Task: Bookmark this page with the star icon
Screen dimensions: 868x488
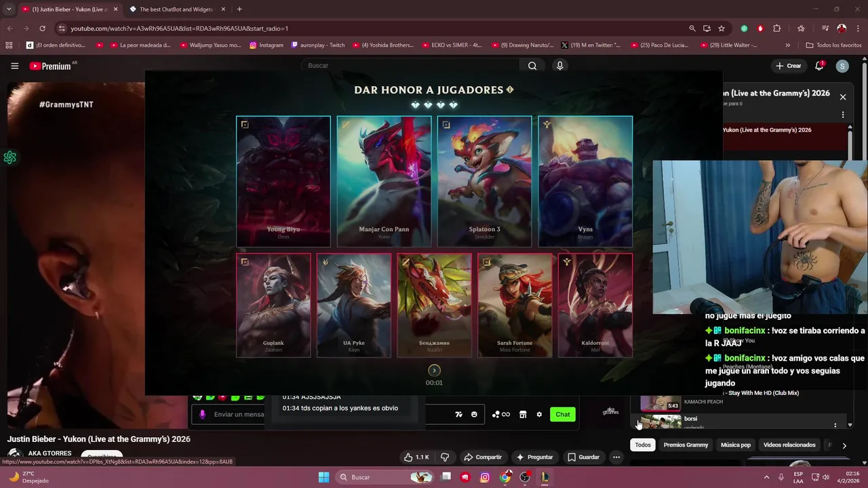Action: 722,28
